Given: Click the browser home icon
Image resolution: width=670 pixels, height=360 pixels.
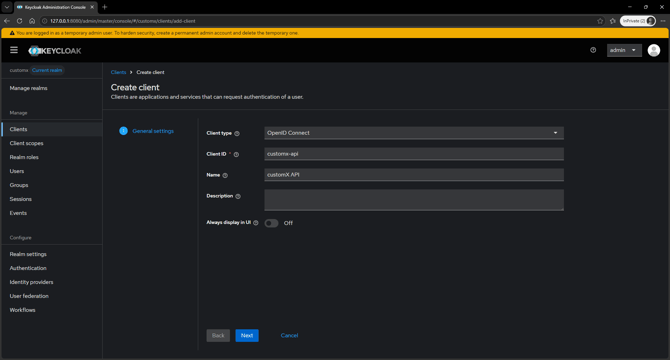Looking at the screenshot, I should [32, 21].
